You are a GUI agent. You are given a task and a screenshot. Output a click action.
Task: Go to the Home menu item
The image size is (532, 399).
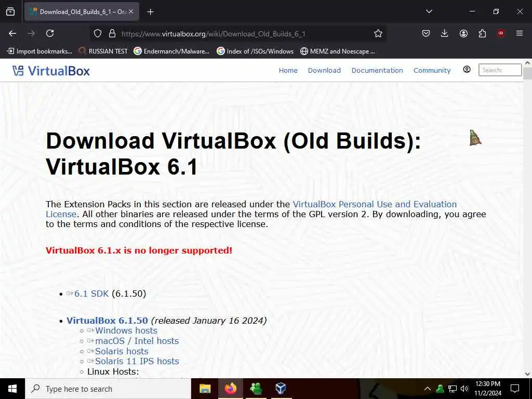(288, 70)
